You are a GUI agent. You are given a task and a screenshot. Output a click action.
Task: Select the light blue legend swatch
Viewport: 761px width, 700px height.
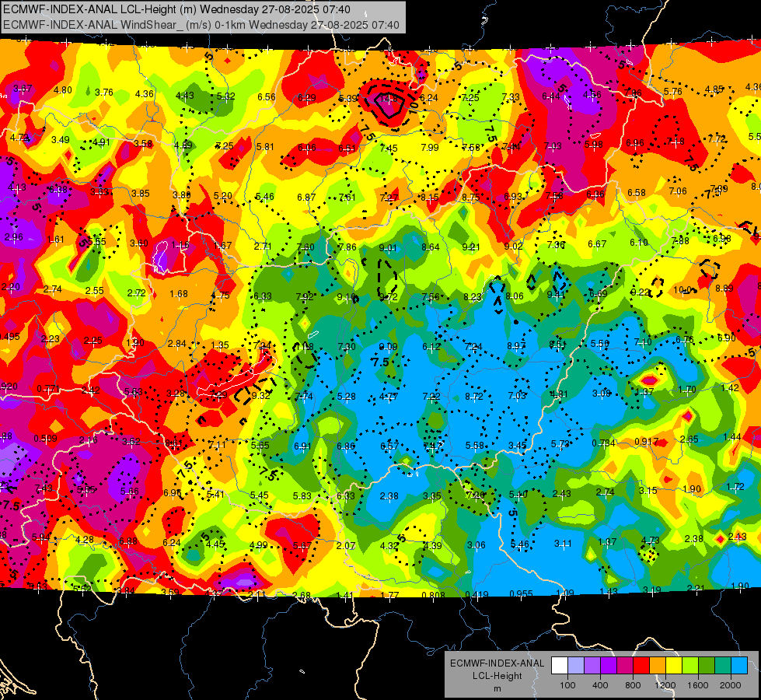[x=739, y=666]
